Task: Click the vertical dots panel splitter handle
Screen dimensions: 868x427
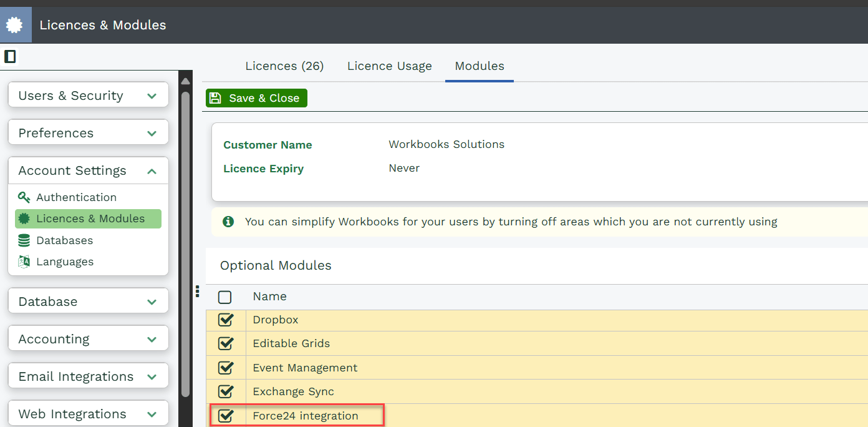Action: pyautogui.click(x=197, y=291)
